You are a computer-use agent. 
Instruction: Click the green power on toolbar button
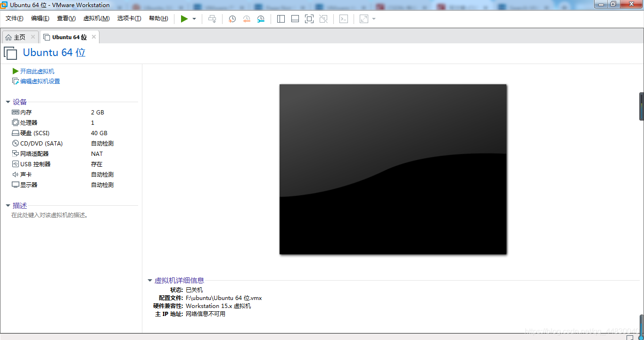184,19
